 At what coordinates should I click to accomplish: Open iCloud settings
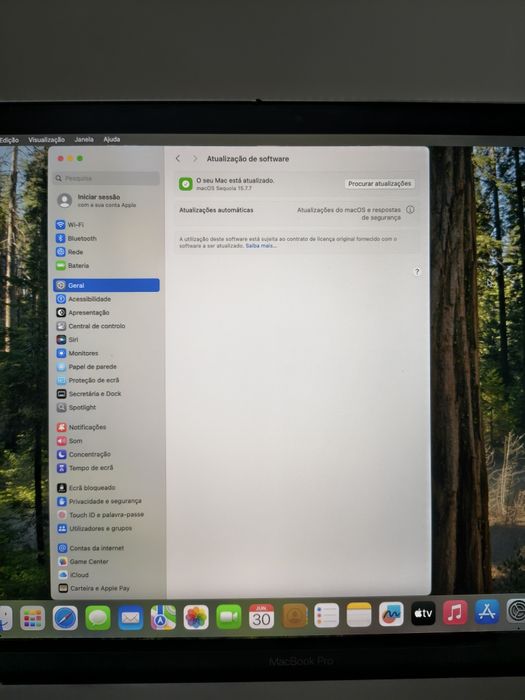click(108, 575)
